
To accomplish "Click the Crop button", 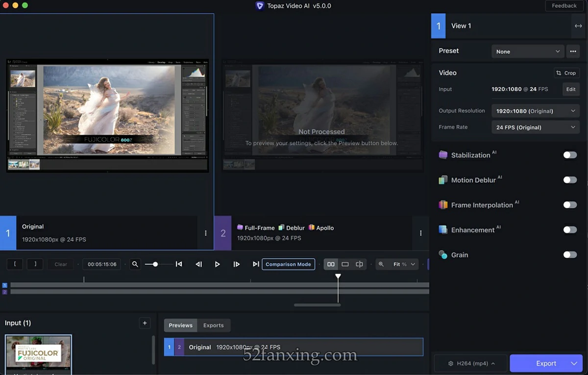I will [x=566, y=73].
